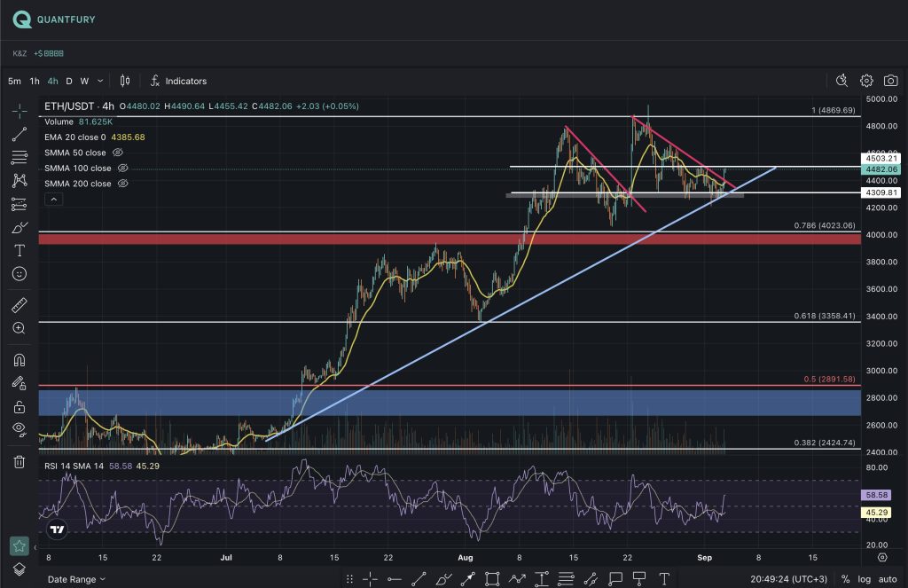The image size is (908, 588).
Task: Expand the timeframe interval dropdown arrow
Action: 100,81
